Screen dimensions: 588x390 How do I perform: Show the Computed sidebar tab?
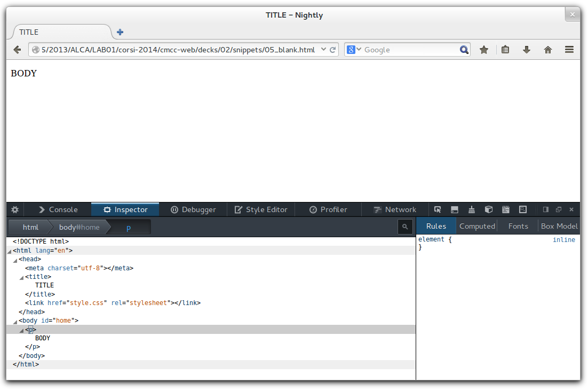[x=477, y=226]
